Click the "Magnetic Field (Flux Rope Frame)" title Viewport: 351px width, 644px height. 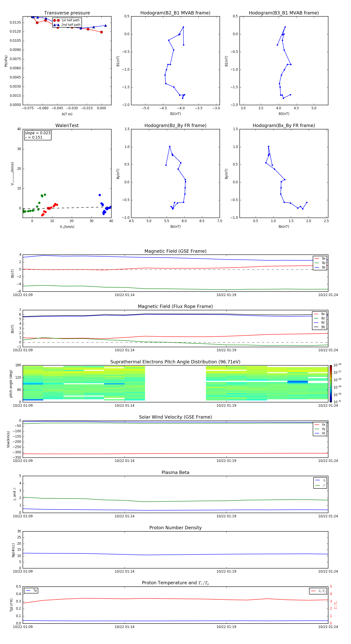click(x=175, y=307)
